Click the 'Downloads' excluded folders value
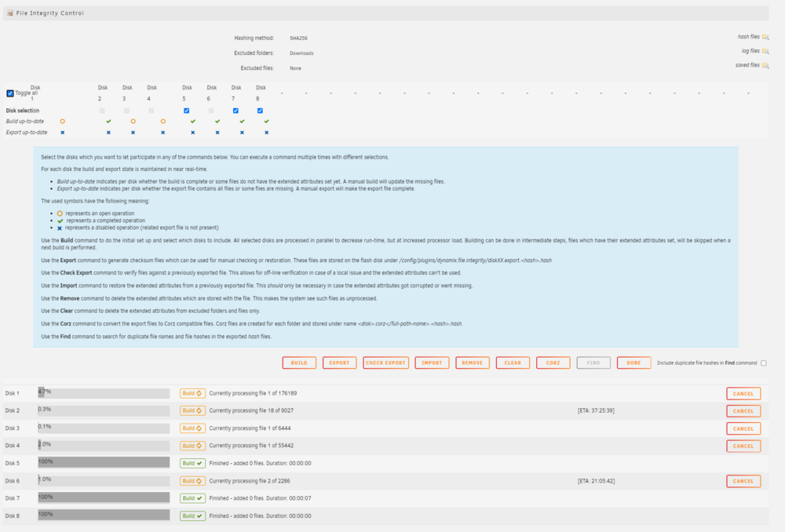 tap(301, 53)
